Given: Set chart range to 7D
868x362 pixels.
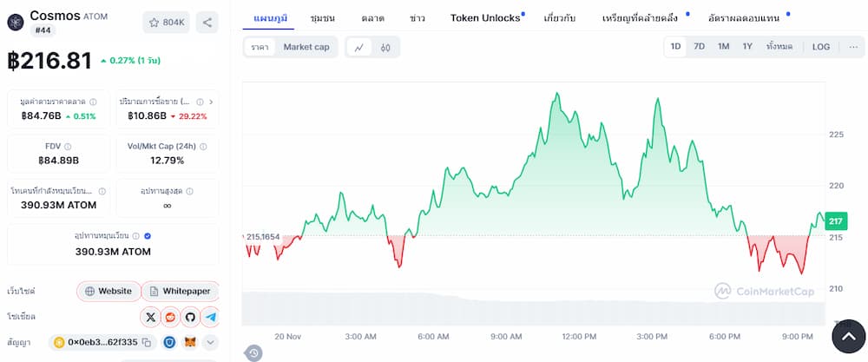Looking at the screenshot, I should tap(699, 47).
